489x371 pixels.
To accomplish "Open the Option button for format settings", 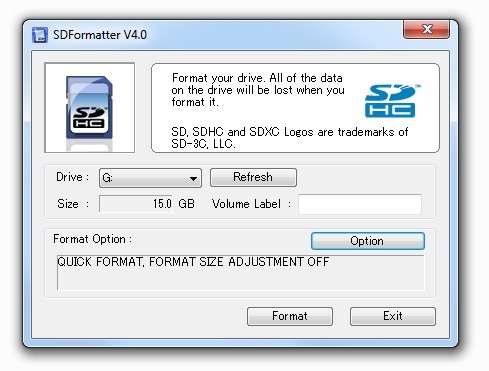I will (x=368, y=241).
